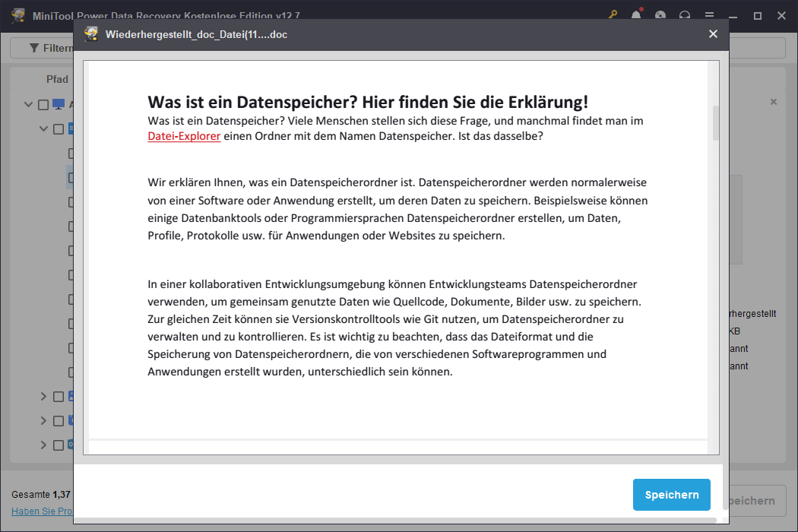
Task: Open the Datei-Explorer hyperlink in the document
Action: coord(183,136)
